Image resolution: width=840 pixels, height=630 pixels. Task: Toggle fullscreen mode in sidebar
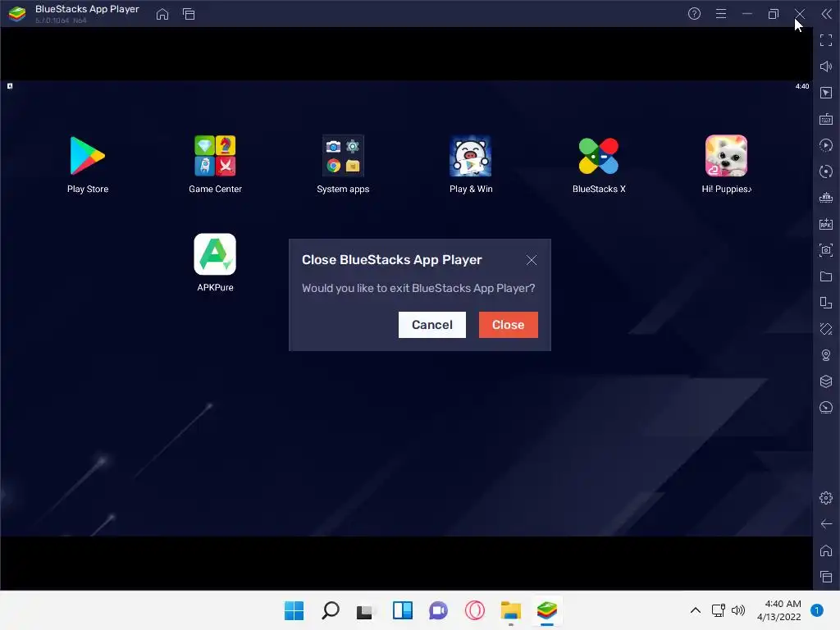click(825, 40)
